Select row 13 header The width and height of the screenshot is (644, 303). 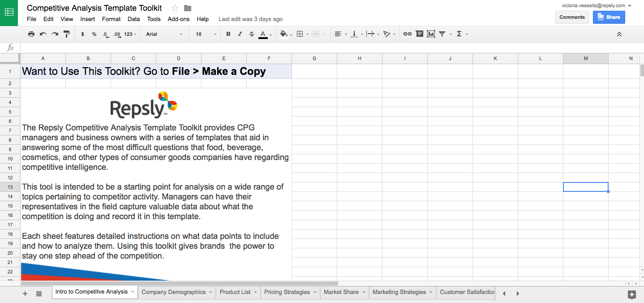tap(10, 187)
